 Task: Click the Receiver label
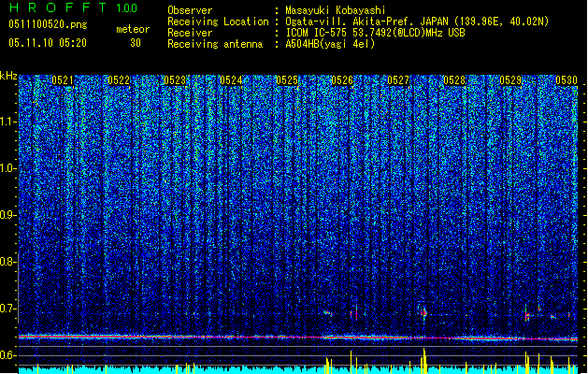(190, 33)
